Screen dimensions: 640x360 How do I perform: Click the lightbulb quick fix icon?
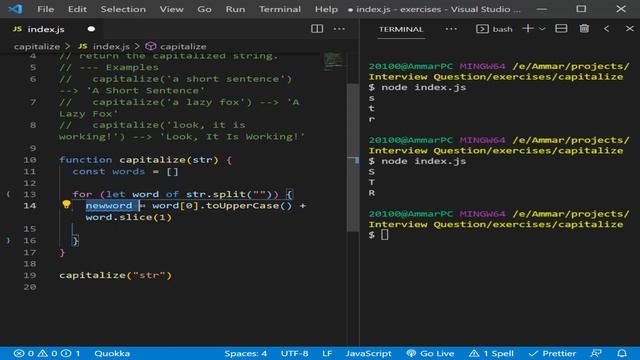coord(66,204)
